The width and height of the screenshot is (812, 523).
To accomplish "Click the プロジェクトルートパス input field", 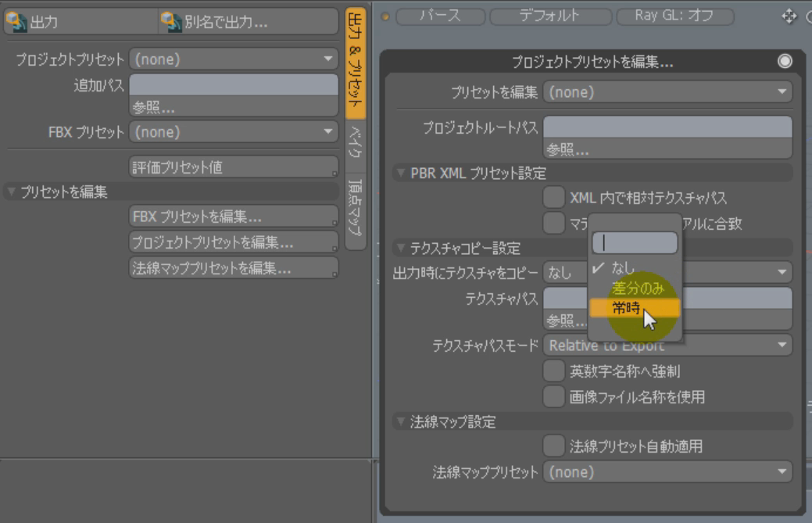I will tap(667, 127).
